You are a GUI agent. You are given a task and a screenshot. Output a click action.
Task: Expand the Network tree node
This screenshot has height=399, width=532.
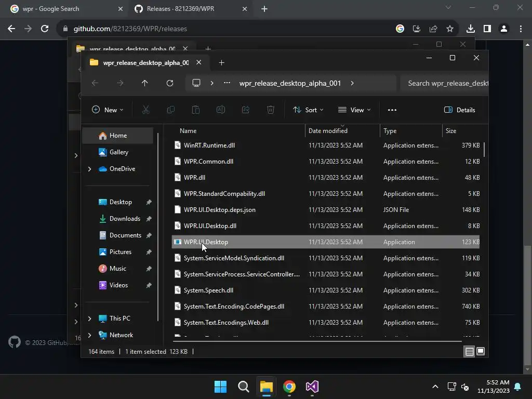click(89, 335)
